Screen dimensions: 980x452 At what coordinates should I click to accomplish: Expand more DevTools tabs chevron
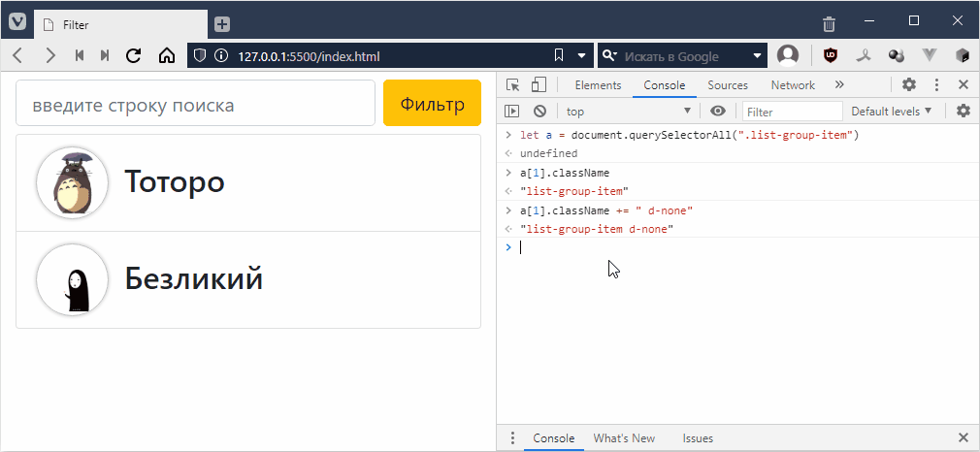coord(839,85)
